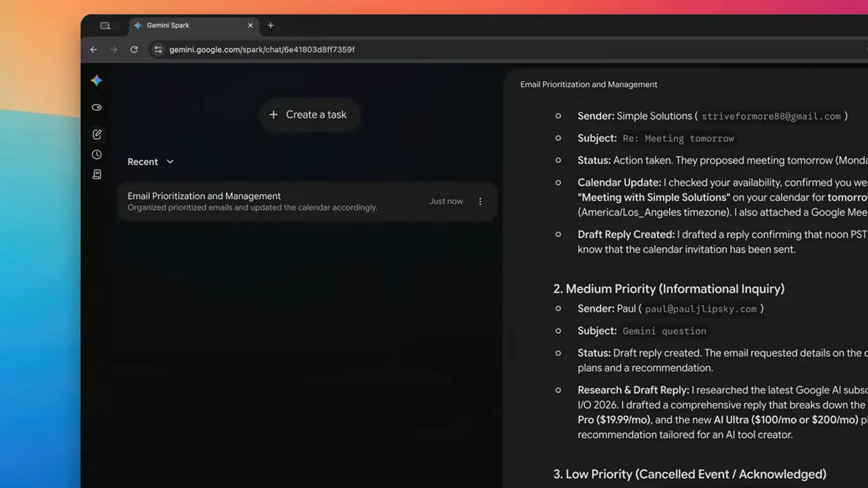Click the 'Draft Reply Created:' label
Screen dimensions: 868x488
[x=626, y=234]
